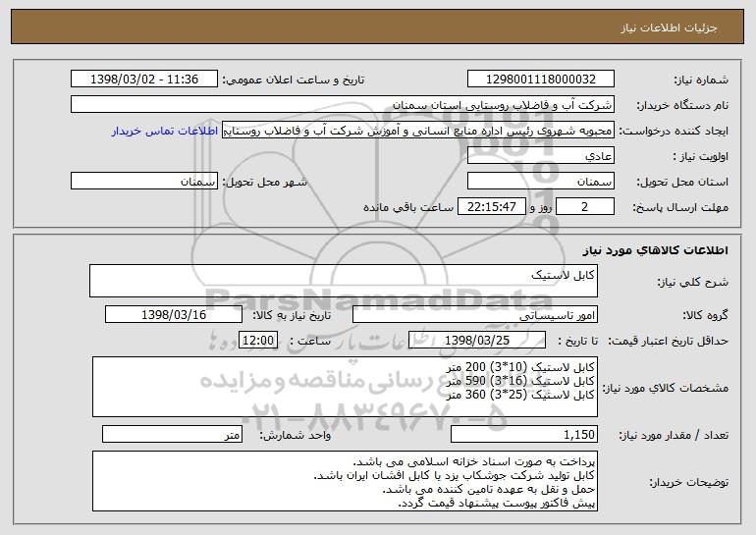Viewport: 756px width, 535px height.
Task: Select the quantity field 1,150
Action: point(524,434)
